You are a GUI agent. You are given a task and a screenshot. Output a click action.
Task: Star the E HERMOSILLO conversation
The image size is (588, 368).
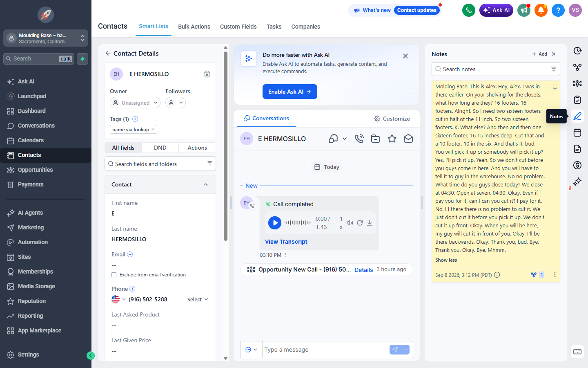[x=392, y=139]
